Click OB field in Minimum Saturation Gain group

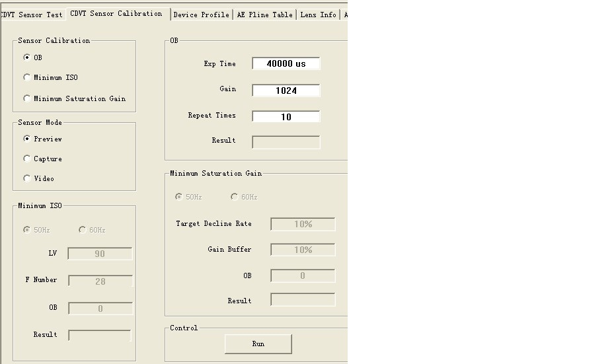(303, 275)
